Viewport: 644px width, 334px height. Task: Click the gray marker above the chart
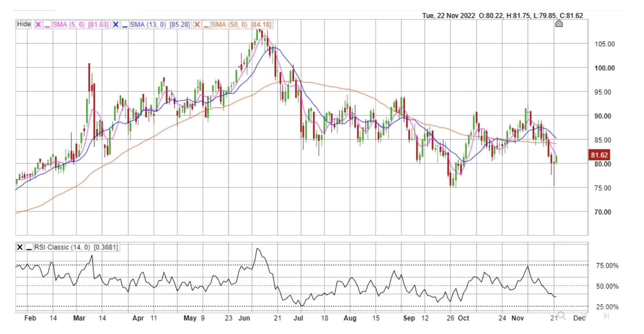tap(559, 23)
